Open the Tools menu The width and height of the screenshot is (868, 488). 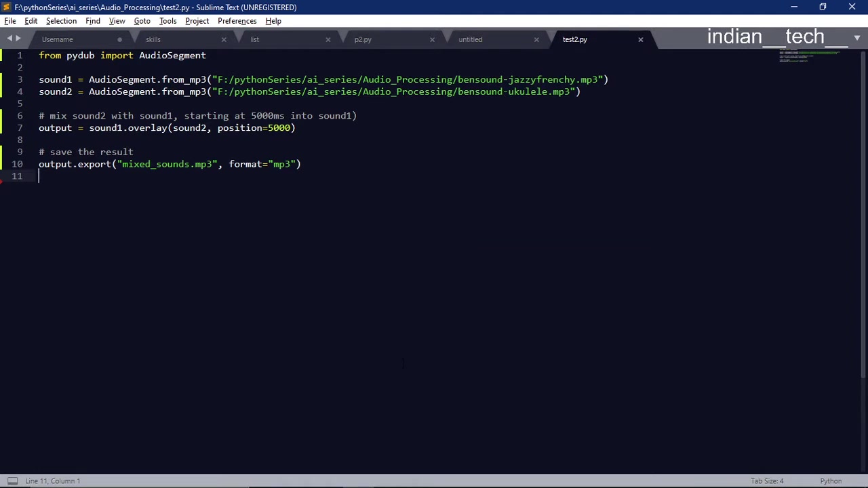coord(167,21)
